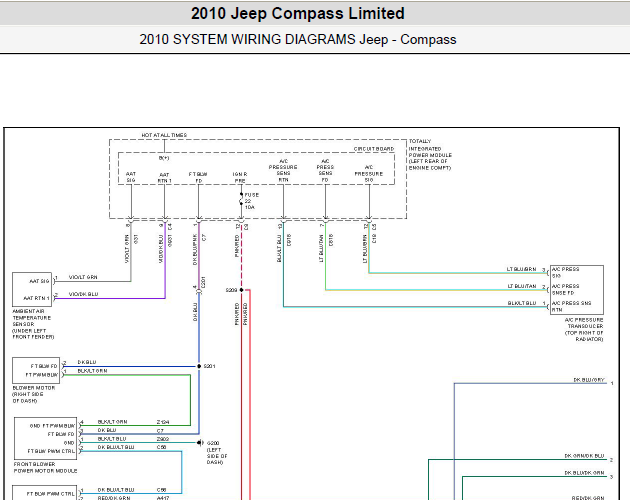630x500 pixels.
Task: Click the 'S209' splice label
Action: point(231,290)
